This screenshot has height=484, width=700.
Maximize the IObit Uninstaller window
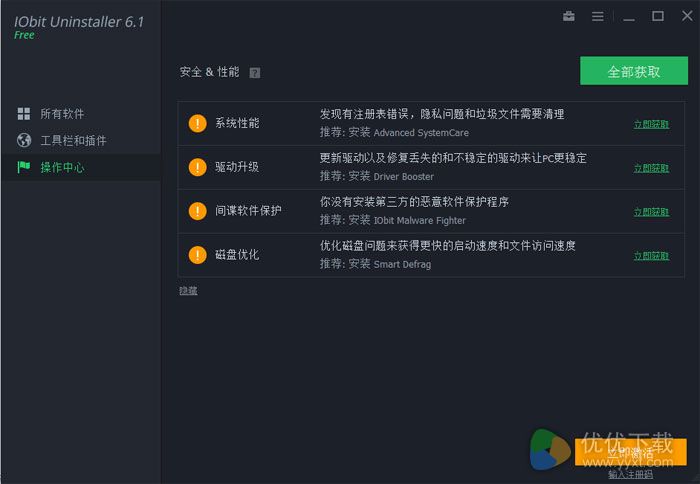tap(658, 16)
